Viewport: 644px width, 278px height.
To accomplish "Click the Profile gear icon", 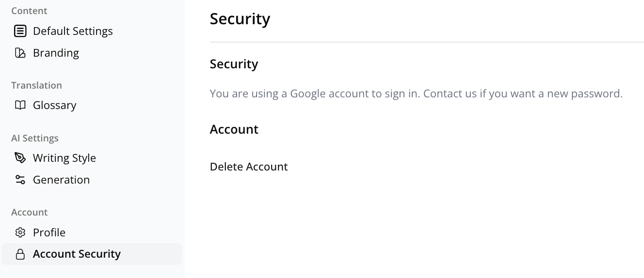I will coord(20,232).
